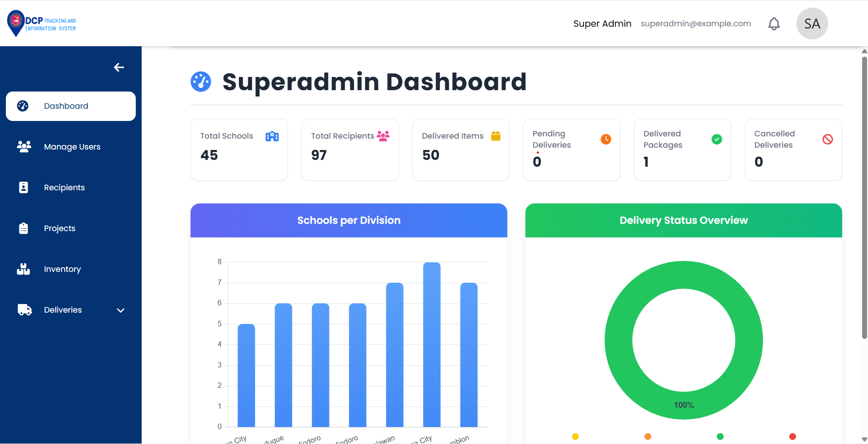Click the green check icon on Delivered Packages
Viewport: 868px width, 444px height.
point(716,139)
